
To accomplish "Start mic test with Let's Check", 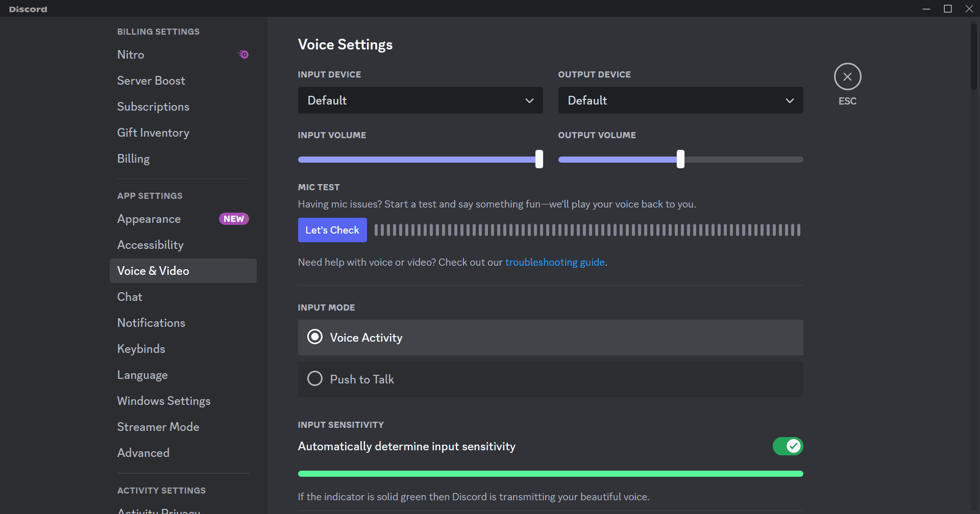I will click(x=332, y=230).
